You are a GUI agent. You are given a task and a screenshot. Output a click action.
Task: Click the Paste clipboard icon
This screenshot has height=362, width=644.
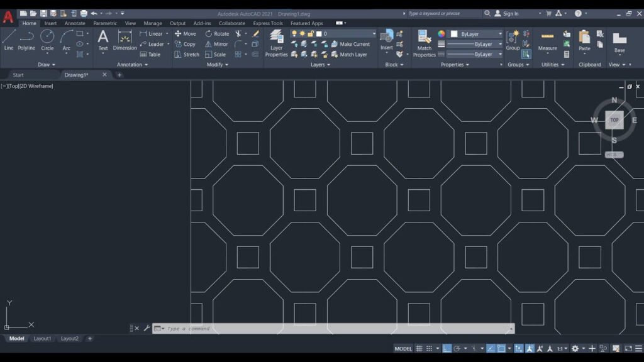(x=584, y=40)
